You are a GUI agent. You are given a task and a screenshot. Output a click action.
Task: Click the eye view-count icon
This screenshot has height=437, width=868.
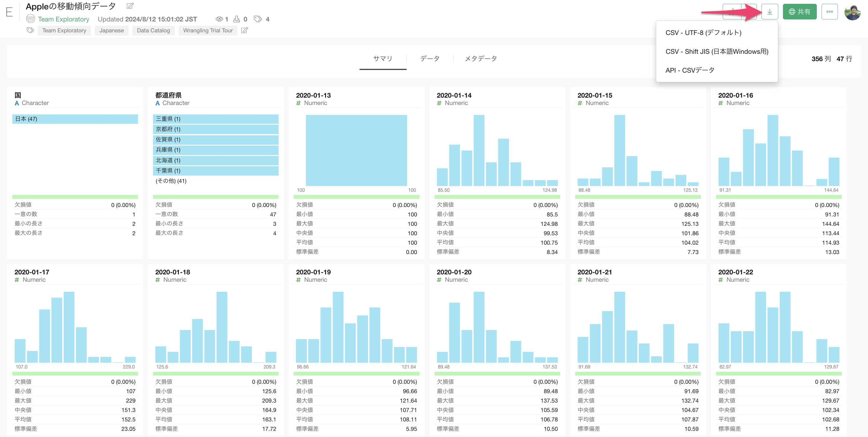coord(219,19)
